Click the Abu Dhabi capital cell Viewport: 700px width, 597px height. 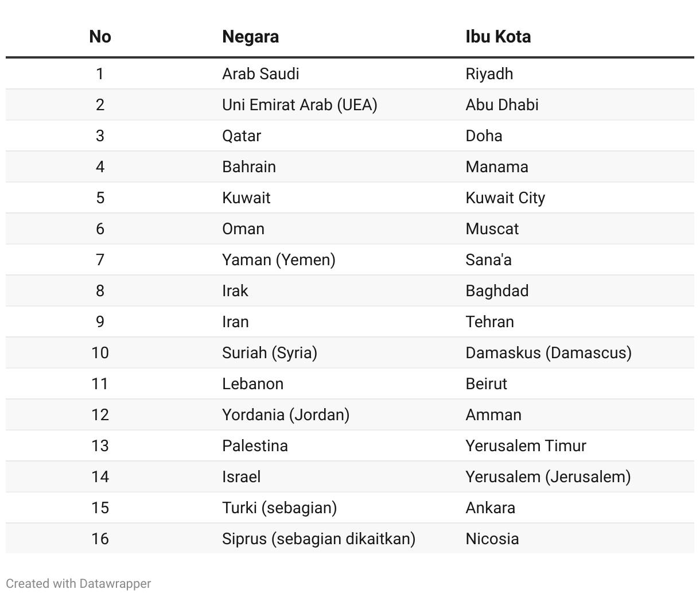pos(502,105)
